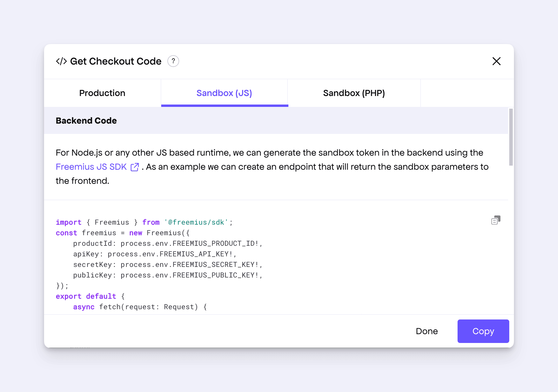Open the Freemius JS SDK link
The width and height of the screenshot is (558, 392).
[91, 167]
